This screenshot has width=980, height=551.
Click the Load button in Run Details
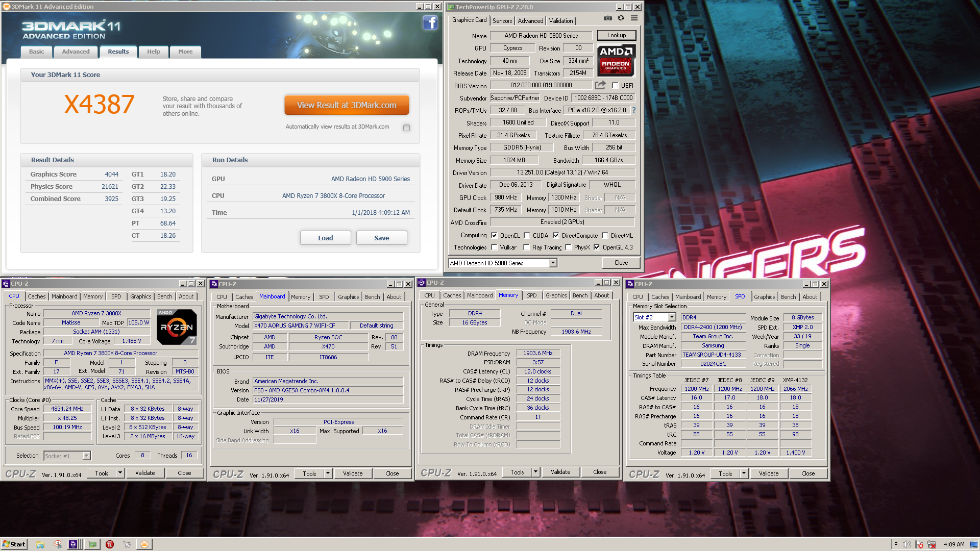click(x=326, y=238)
